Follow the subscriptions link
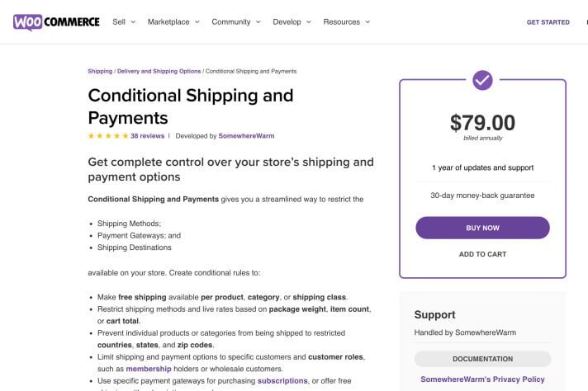Image resolution: width=588 pixels, height=391 pixels. [282, 380]
